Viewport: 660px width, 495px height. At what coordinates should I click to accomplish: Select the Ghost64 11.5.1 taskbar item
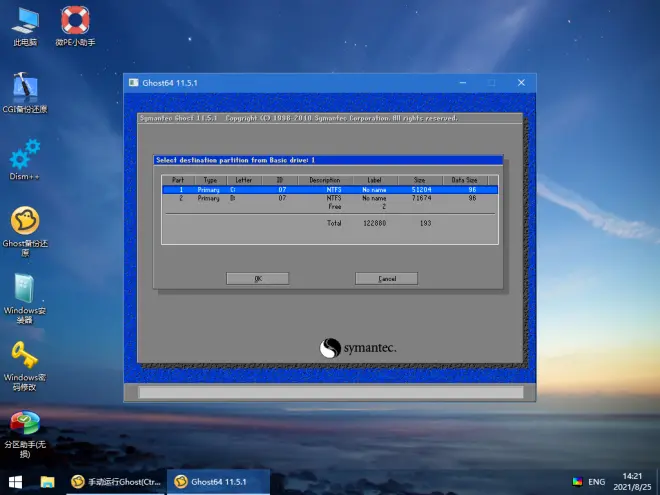click(x=218, y=482)
